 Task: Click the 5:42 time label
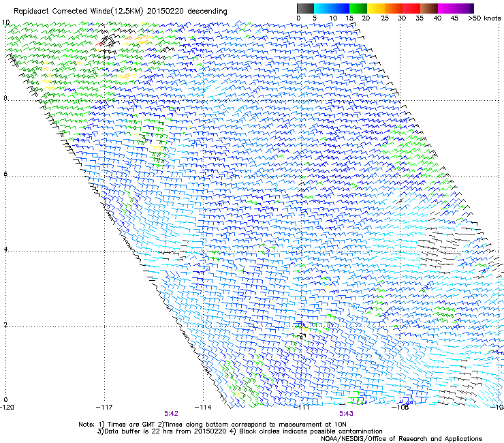pyautogui.click(x=171, y=414)
